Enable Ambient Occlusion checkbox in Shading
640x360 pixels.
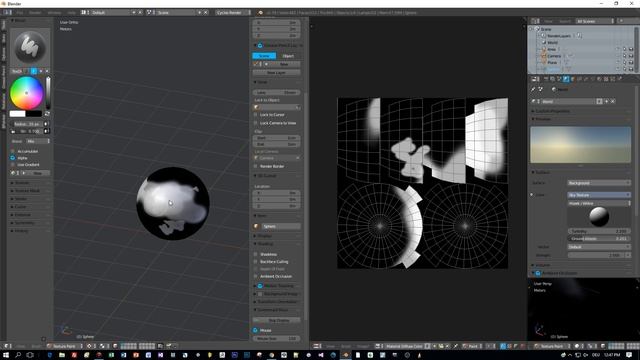click(x=256, y=276)
